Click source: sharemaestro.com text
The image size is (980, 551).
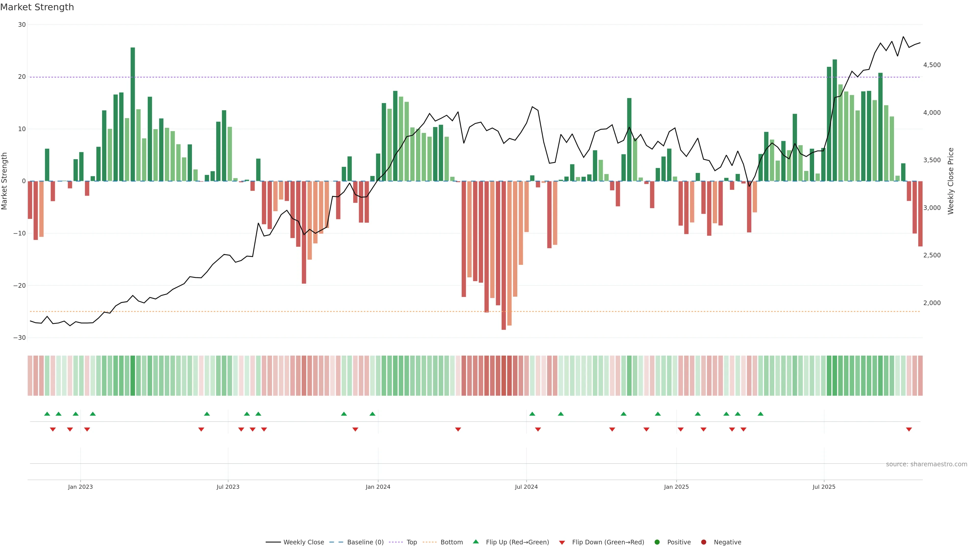point(926,464)
